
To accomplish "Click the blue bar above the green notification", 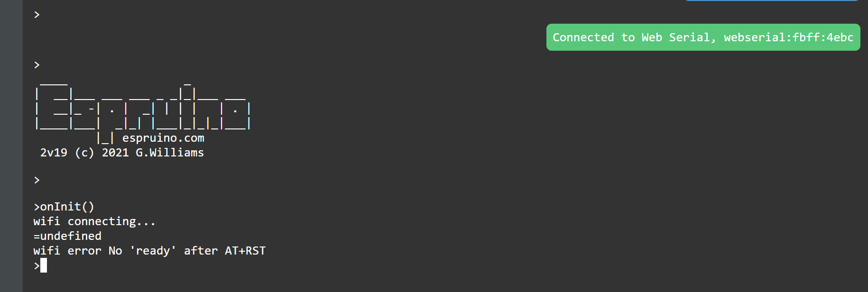I will pos(772,0).
